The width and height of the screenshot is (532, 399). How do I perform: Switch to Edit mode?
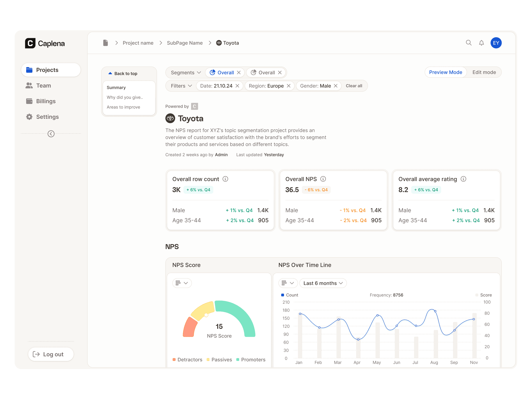[x=484, y=72]
